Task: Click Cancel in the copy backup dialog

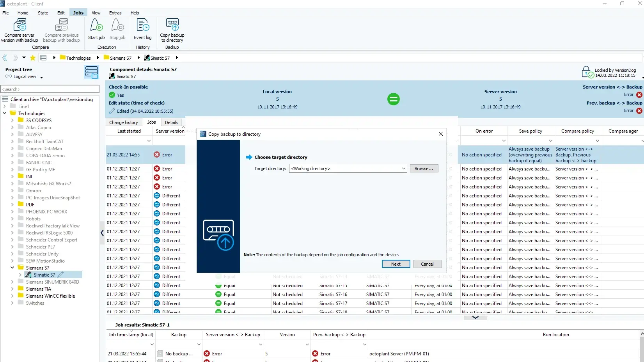Action: (x=427, y=264)
